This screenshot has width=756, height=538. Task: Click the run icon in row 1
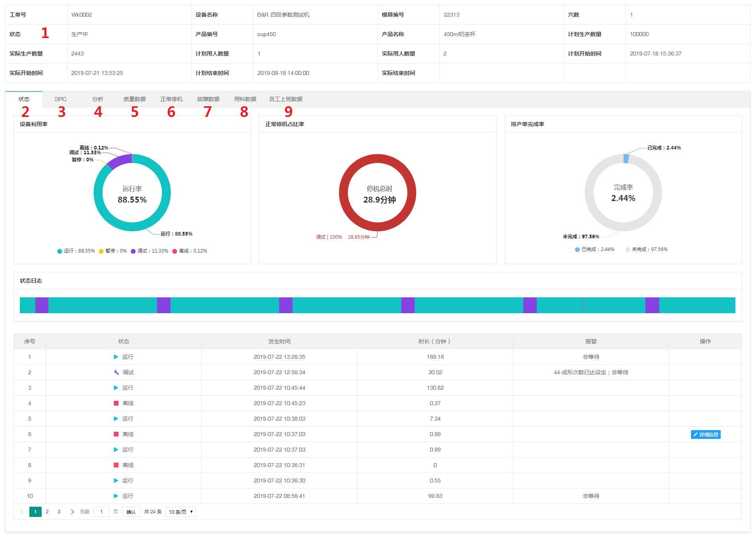coord(116,357)
